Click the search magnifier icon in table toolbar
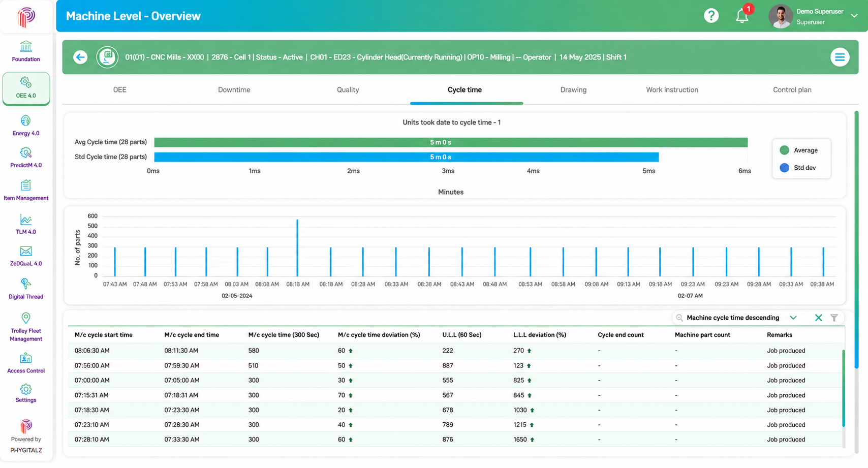 (679, 318)
